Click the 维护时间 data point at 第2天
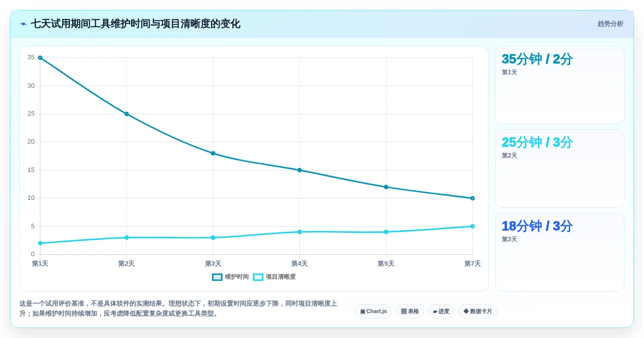This screenshot has width=644, height=338. [126, 114]
